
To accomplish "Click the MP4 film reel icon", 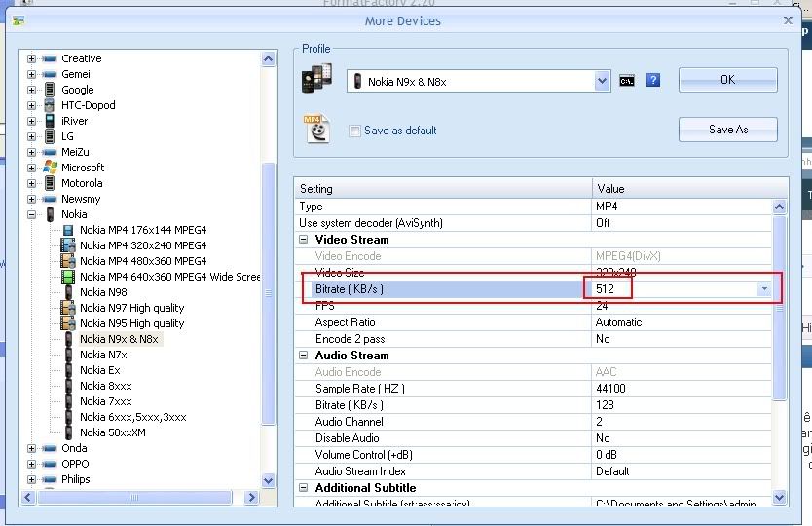I will [x=317, y=129].
